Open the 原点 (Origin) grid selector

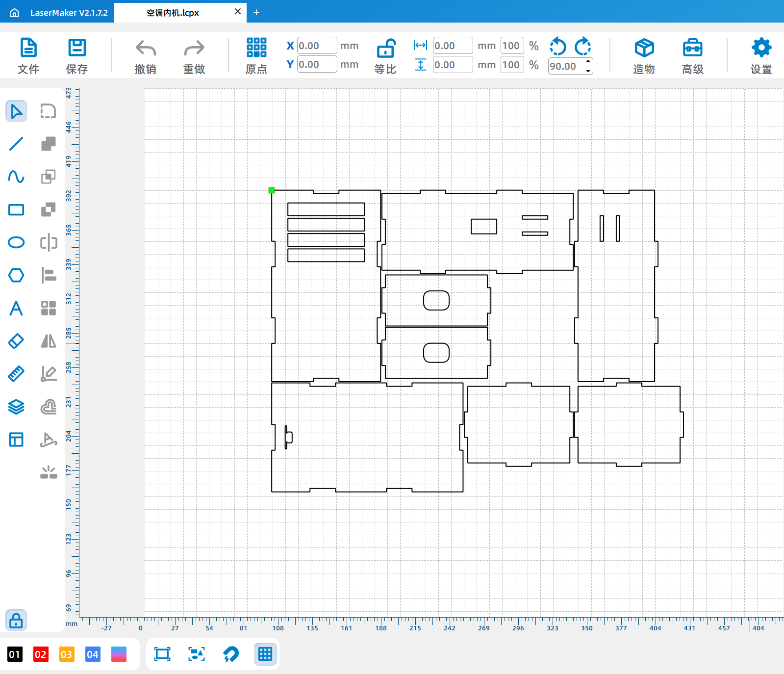pyautogui.click(x=256, y=48)
